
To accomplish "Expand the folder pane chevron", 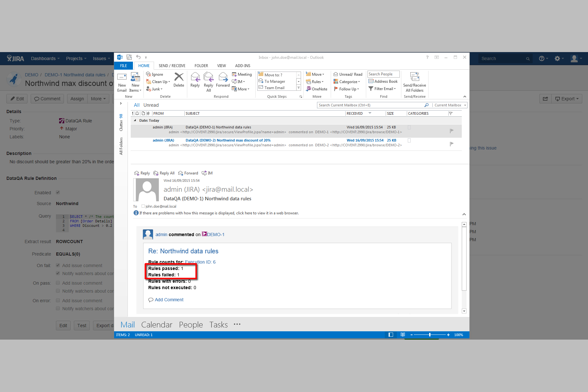I will pyautogui.click(x=121, y=104).
